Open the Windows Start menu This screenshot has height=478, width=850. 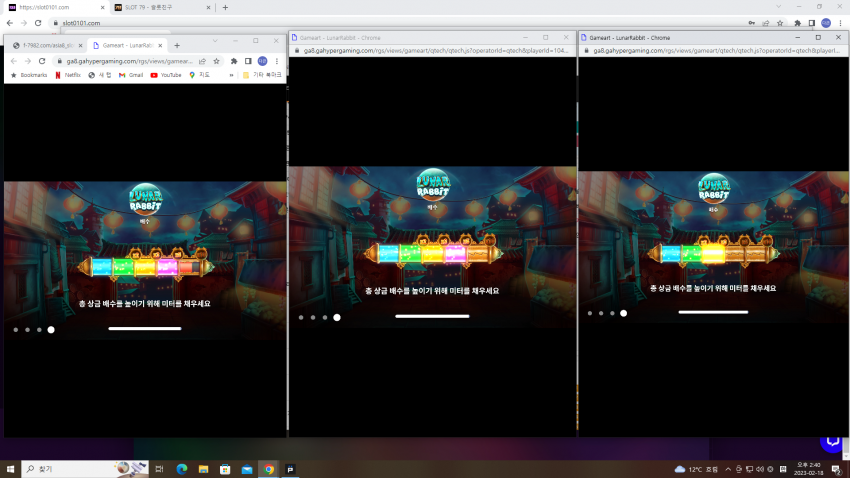coord(10,469)
